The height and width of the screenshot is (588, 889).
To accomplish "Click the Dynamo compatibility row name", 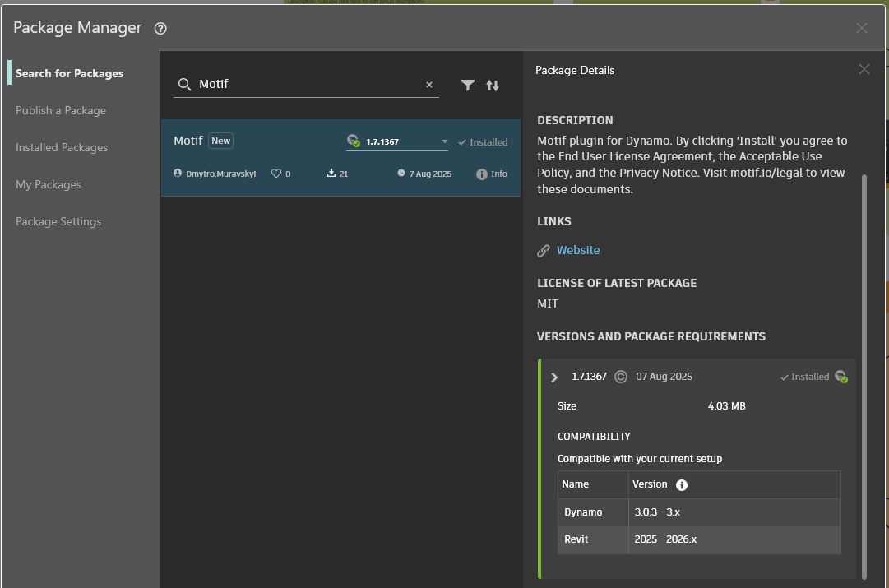I will coord(583,512).
